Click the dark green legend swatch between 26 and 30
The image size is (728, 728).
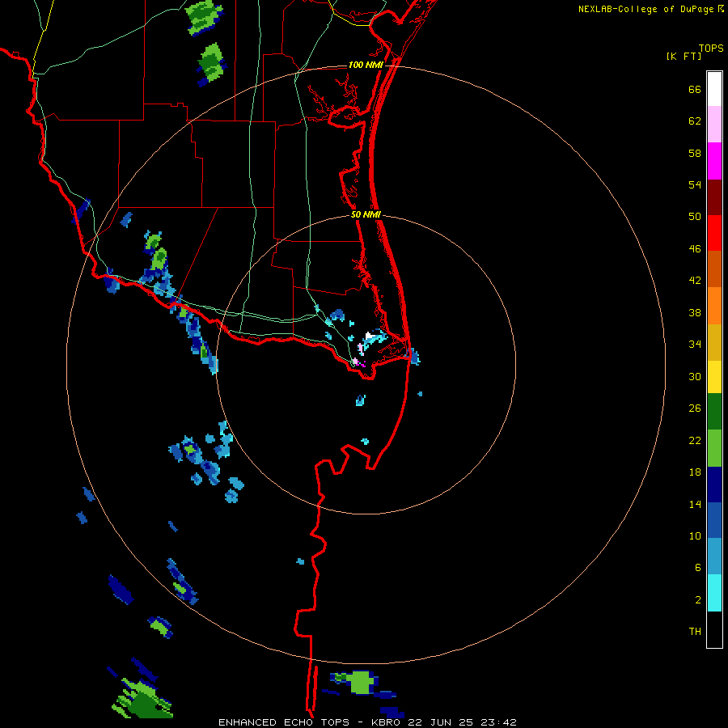pos(714,412)
